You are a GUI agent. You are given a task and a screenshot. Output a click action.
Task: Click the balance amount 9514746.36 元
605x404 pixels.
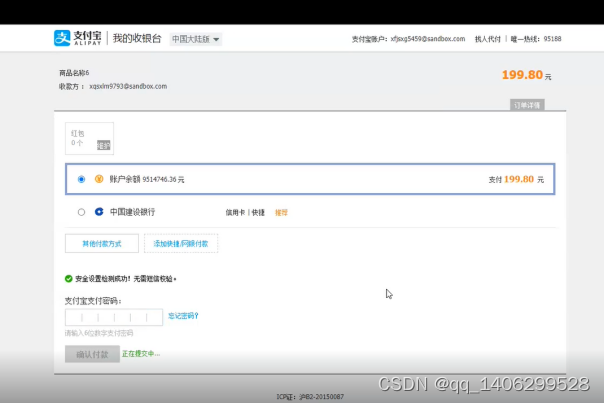tap(163, 179)
